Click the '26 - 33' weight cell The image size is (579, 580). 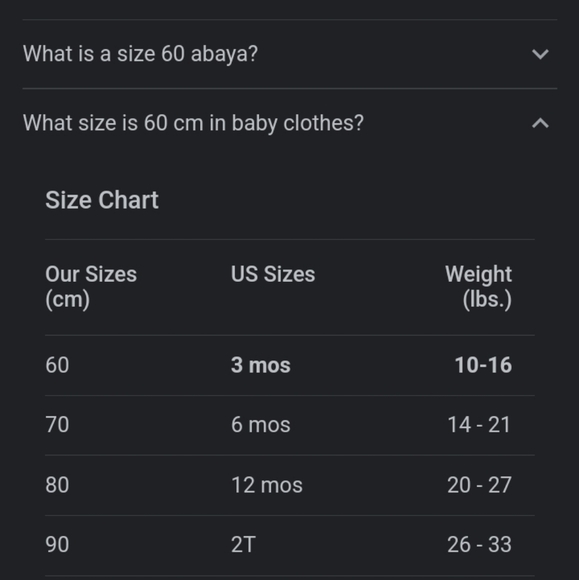(479, 544)
